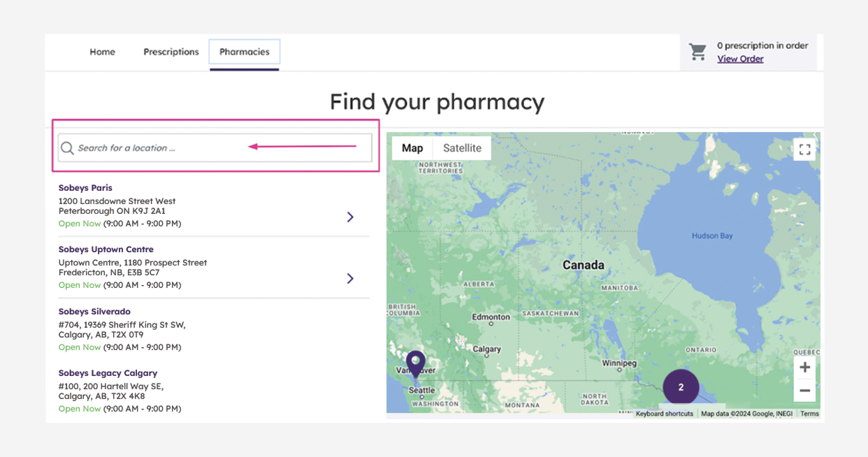The image size is (868, 457).
Task: Expand Sobeys Uptown Centre with its arrow
Action: point(350,278)
